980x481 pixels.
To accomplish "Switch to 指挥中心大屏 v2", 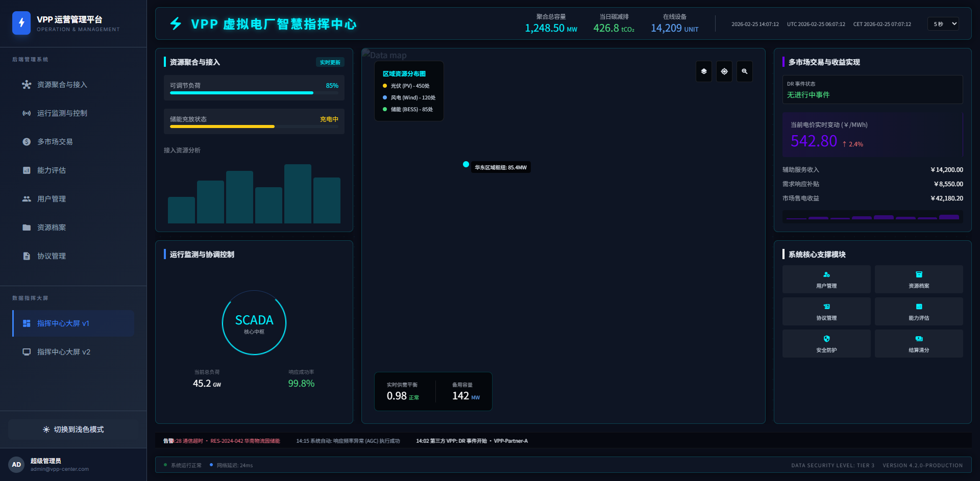I will 63,352.
